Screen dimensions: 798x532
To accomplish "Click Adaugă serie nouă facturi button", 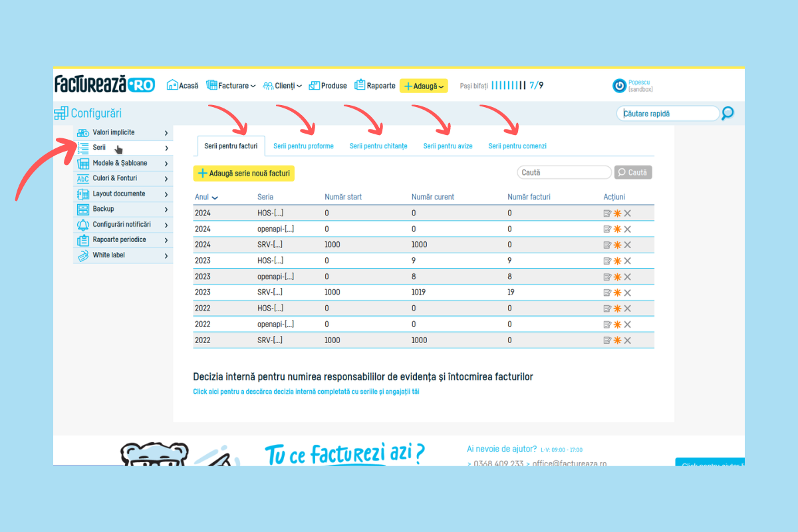I will coord(243,174).
